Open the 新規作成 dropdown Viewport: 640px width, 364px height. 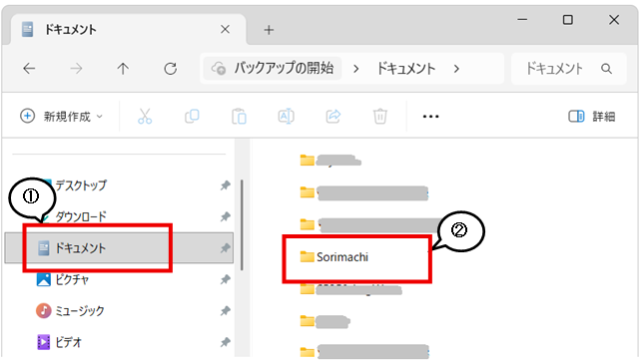(x=61, y=116)
